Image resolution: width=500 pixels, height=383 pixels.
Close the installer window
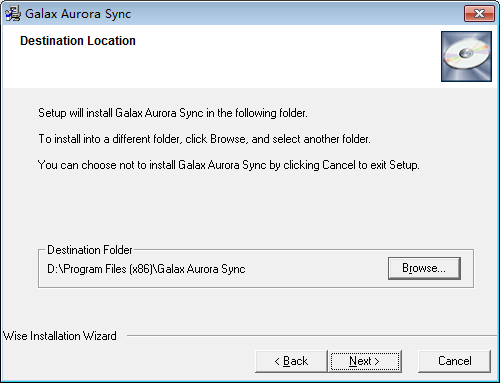coord(479,14)
